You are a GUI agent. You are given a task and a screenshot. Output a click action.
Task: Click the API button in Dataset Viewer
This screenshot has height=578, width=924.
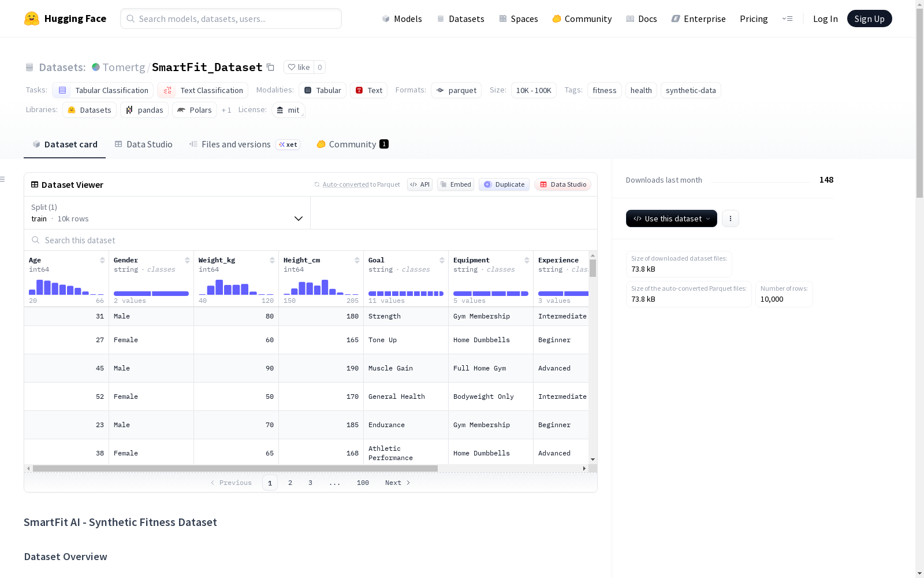[x=420, y=184]
